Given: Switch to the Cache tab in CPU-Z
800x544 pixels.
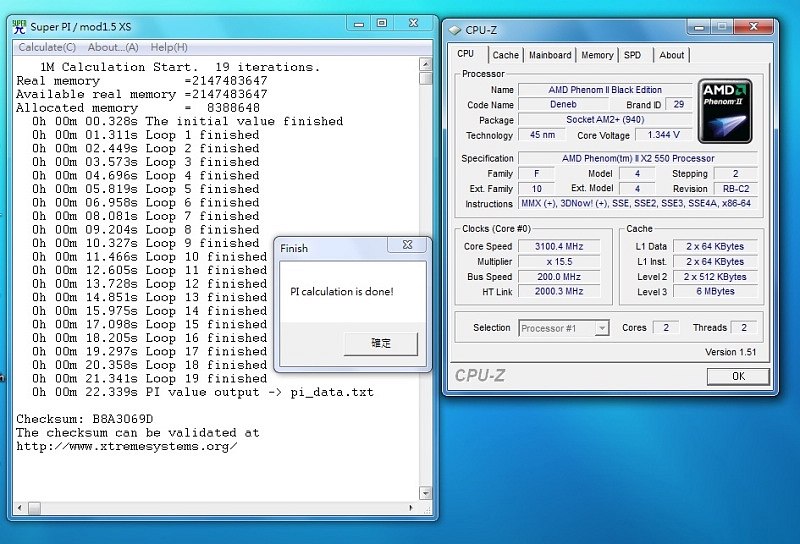Looking at the screenshot, I should tap(506, 55).
